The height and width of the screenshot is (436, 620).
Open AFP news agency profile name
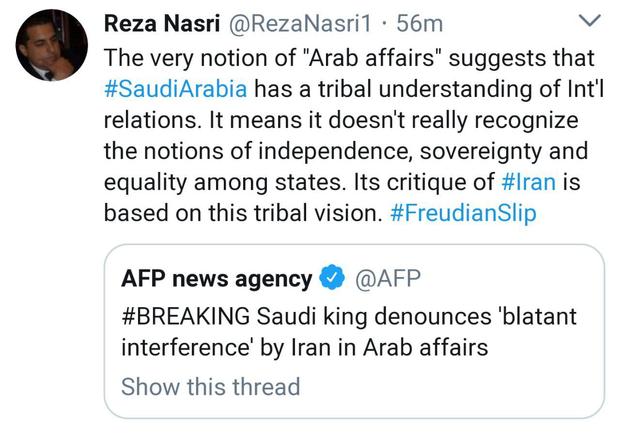click(217, 279)
